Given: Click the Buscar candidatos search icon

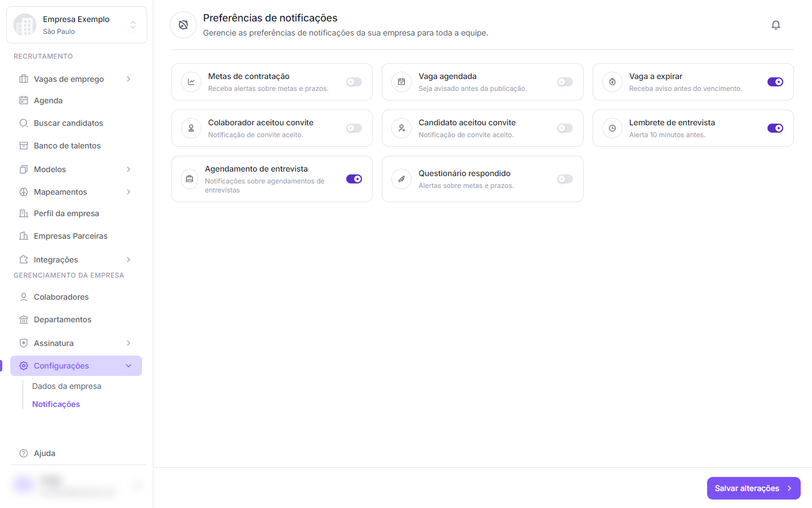Looking at the screenshot, I should pyautogui.click(x=24, y=123).
